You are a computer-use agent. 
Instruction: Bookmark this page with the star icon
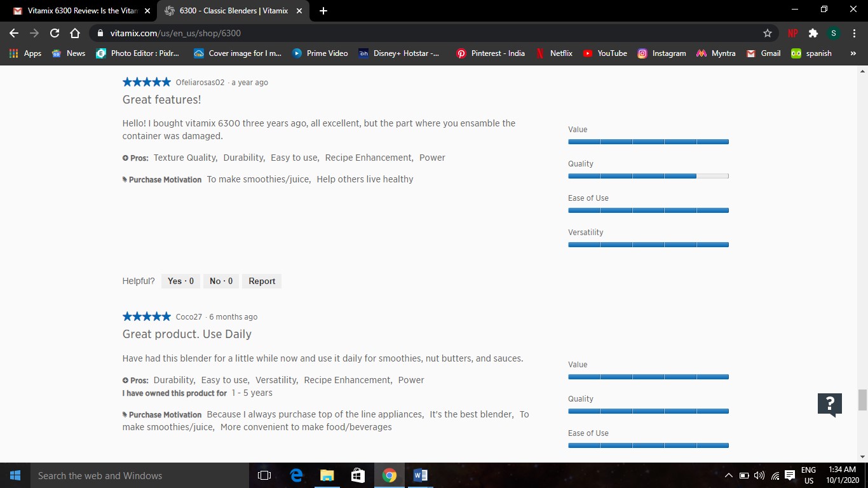tap(768, 33)
